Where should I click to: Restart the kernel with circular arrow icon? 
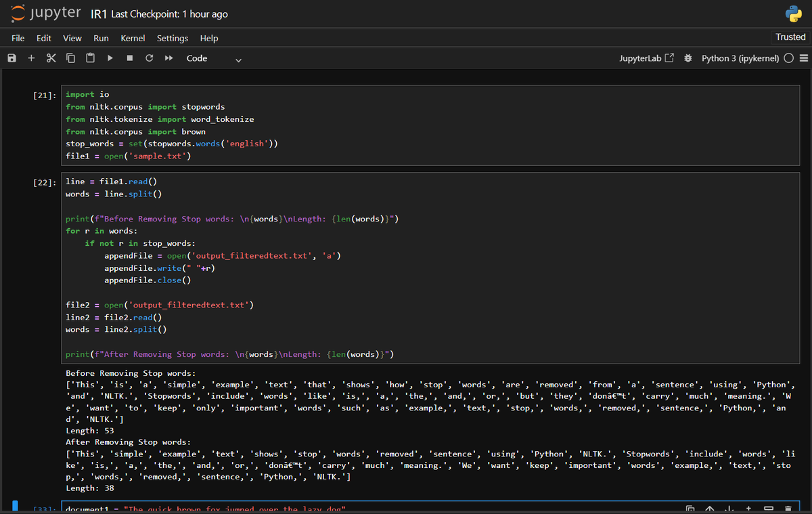(149, 58)
